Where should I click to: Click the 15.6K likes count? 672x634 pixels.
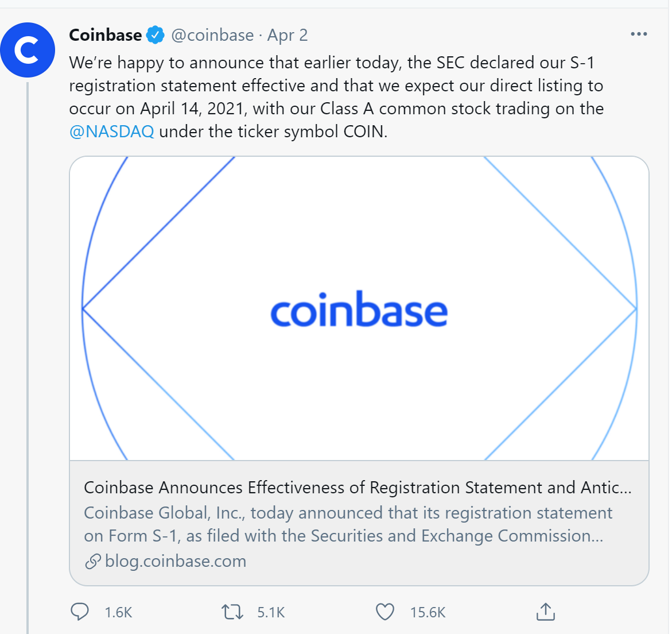click(427, 612)
